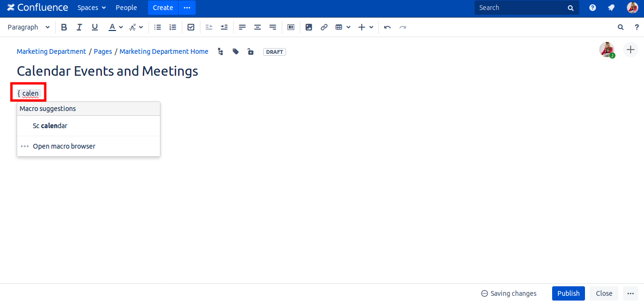Undo the last edit

[387, 27]
